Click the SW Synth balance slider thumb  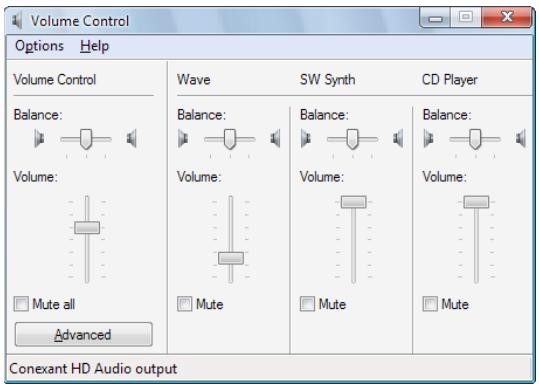point(352,139)
